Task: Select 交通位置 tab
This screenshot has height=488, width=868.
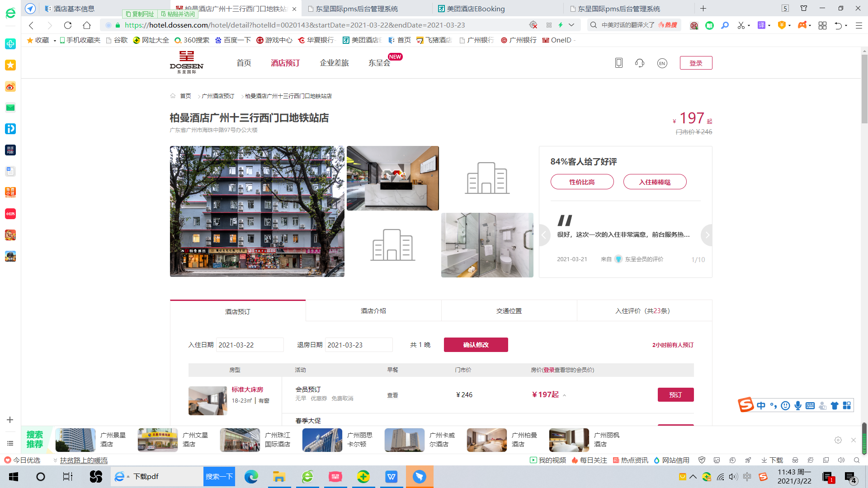Action: pos(509,311)
